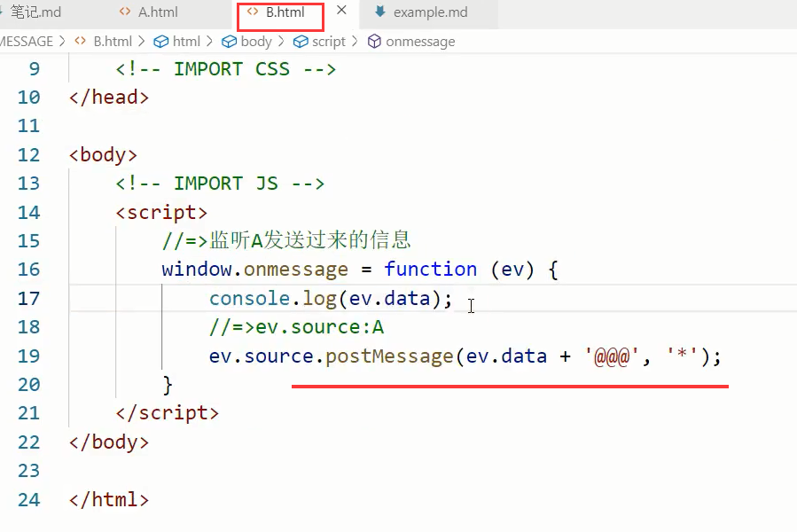Click the cube icon before script breadcrumb

301,41
